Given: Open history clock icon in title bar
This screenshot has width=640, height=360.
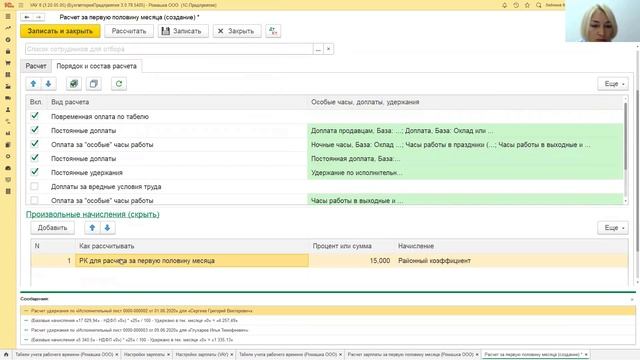Looking at the screenshot, I should 516,5.
